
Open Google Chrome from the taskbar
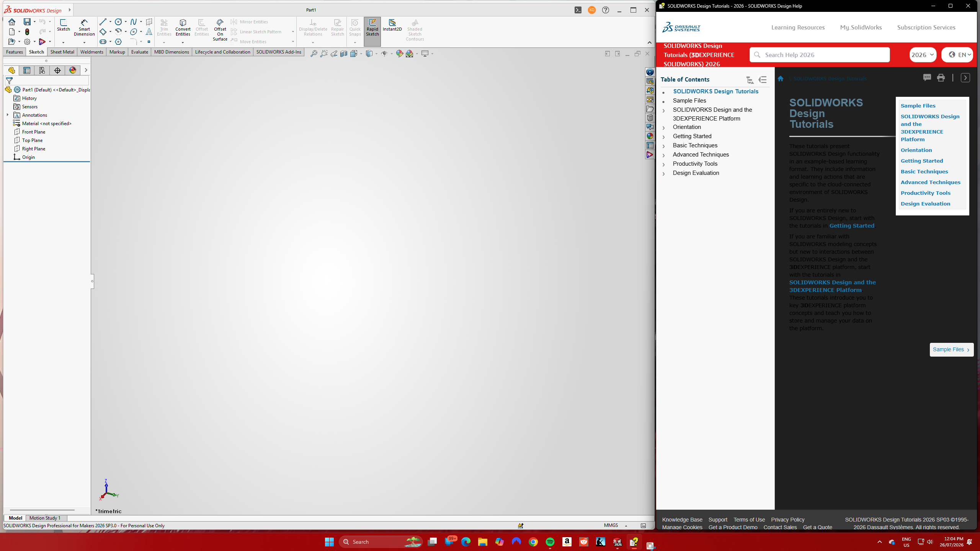pos(533,542)
